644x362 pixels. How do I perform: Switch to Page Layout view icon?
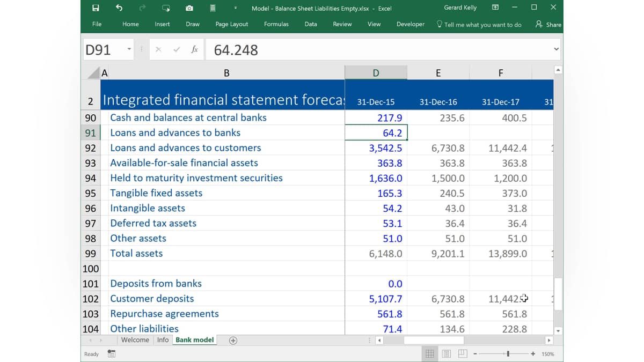[446, 354]
